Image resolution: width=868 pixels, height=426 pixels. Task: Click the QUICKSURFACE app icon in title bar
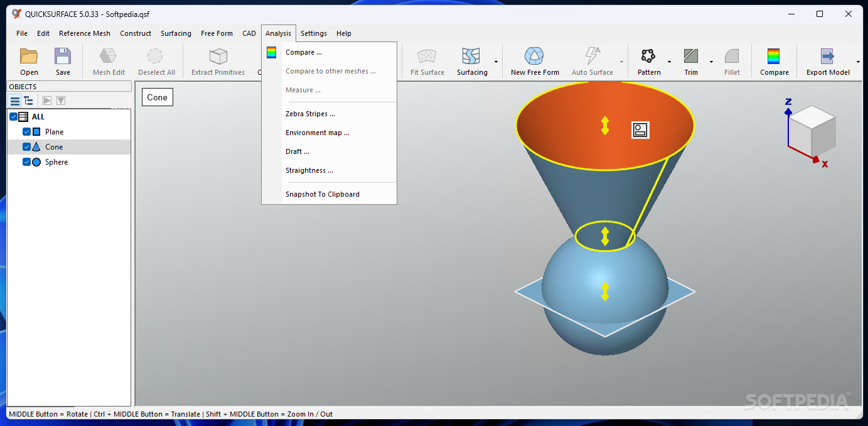(x=17, y=14)
